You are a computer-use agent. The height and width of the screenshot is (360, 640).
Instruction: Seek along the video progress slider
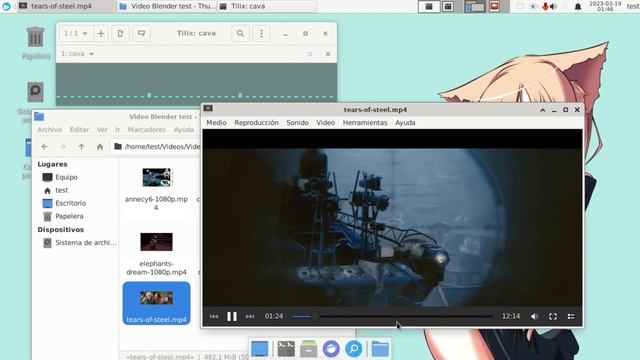[392, 316]
